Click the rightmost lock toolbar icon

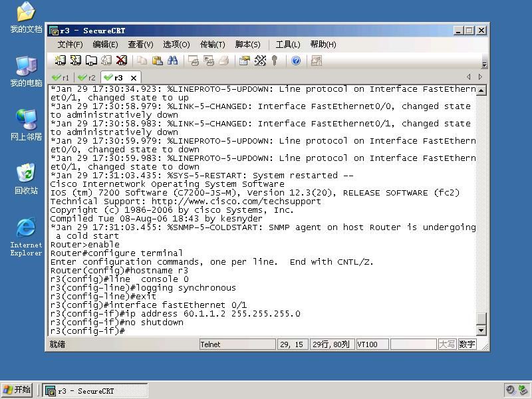(x=317, y=61)
